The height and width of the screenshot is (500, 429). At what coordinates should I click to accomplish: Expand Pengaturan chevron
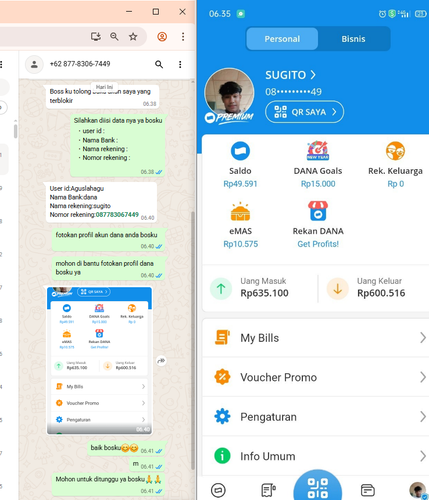[x=423, y=417]
